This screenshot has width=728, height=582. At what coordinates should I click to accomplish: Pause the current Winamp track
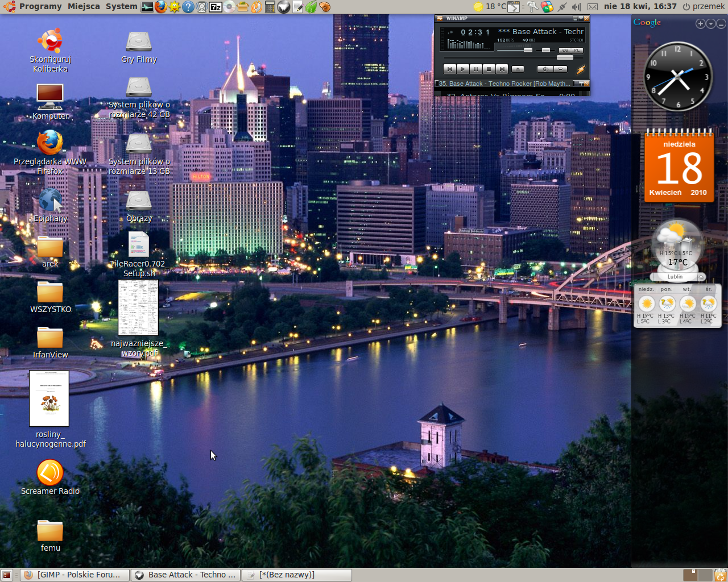[475, 69]
